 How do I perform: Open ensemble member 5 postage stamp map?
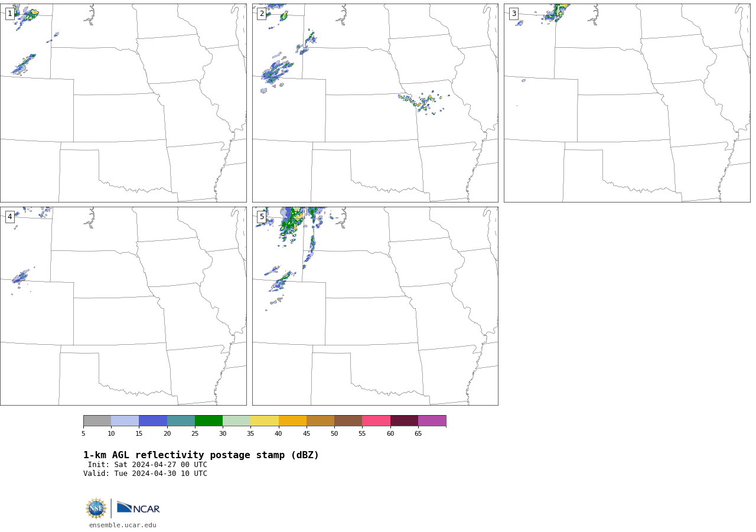point(375,306)
